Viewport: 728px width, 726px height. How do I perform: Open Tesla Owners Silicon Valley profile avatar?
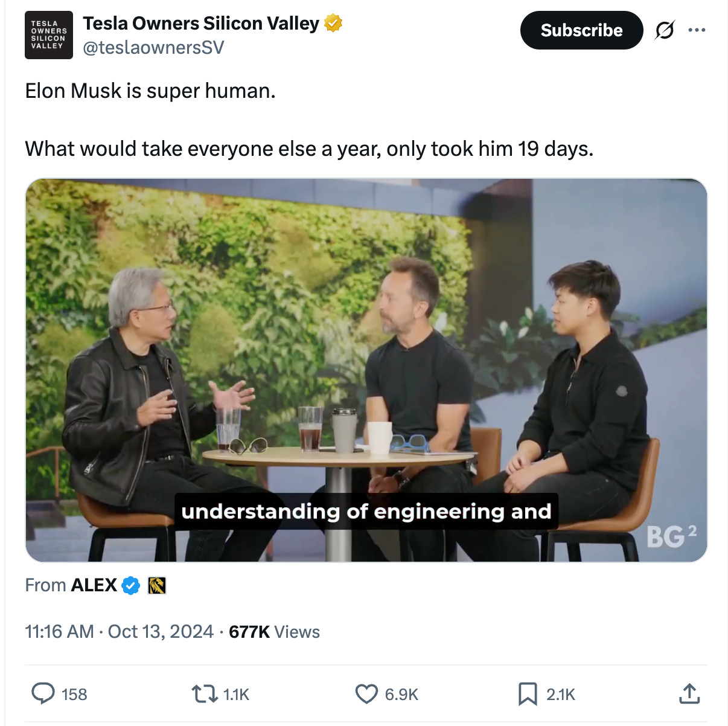pos(49,35)
